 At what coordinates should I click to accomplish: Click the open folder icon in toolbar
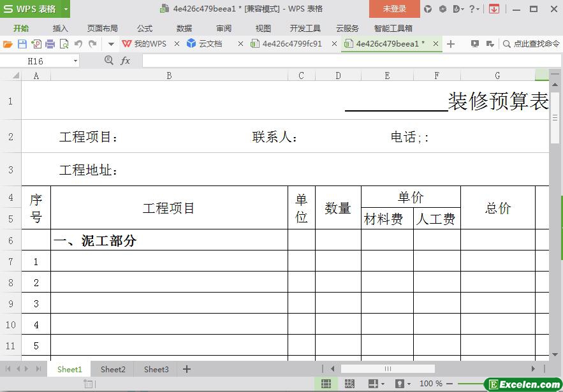coord(8,44)
